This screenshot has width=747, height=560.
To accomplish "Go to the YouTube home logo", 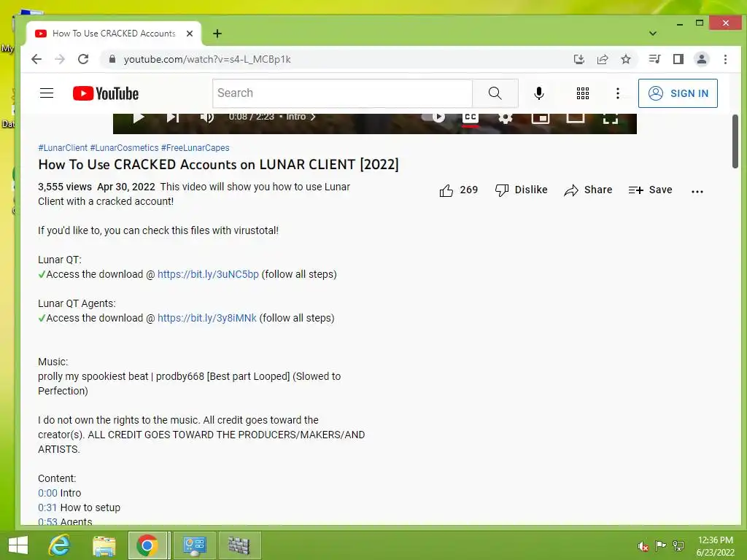I will click(106, 93).
